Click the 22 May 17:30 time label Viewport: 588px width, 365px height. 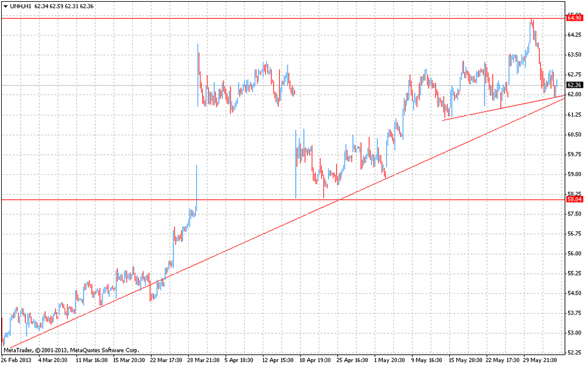click(x=503, y=360)
